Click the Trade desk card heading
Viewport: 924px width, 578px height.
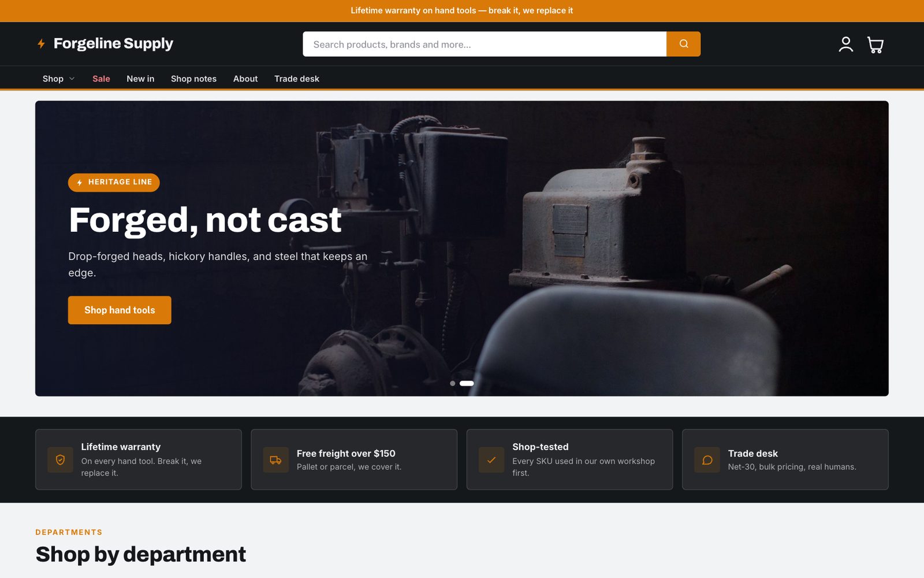click(753, 454)
